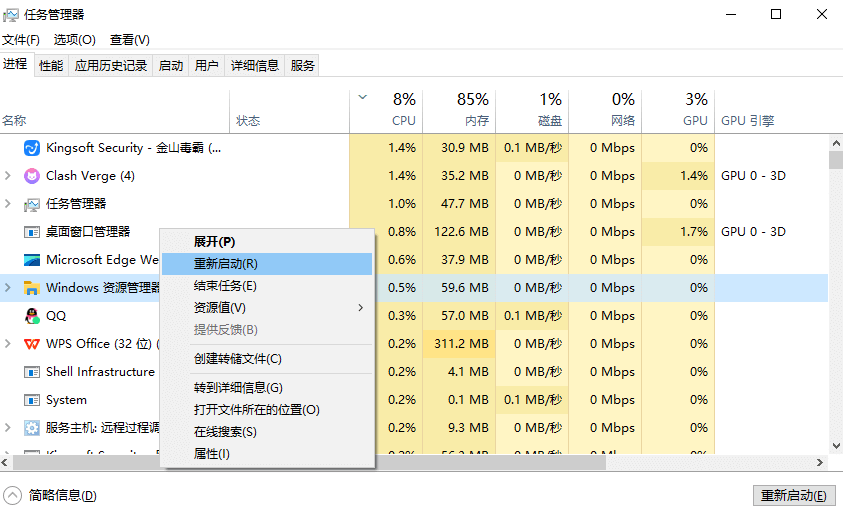Select the QQ process name
Viewport: 843px width, 515px height.
pyautogui.click(x=56, y=316)
